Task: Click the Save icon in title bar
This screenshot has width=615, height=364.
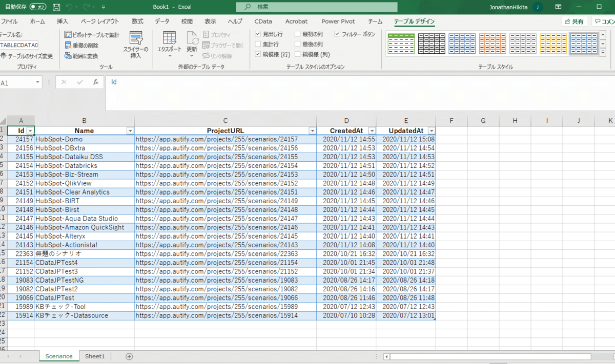Action: 56,7
